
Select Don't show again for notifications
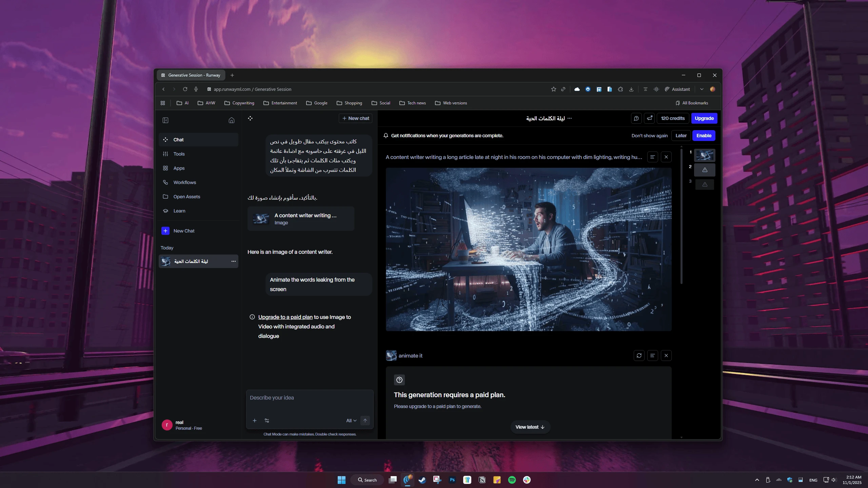[649, 136]
